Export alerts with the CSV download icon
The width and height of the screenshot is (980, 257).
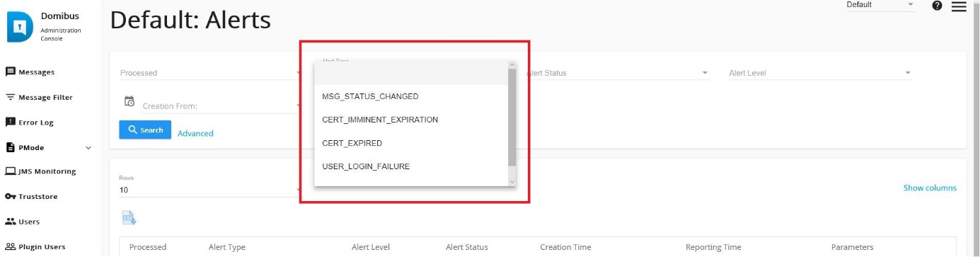click(x=128, y=219)
